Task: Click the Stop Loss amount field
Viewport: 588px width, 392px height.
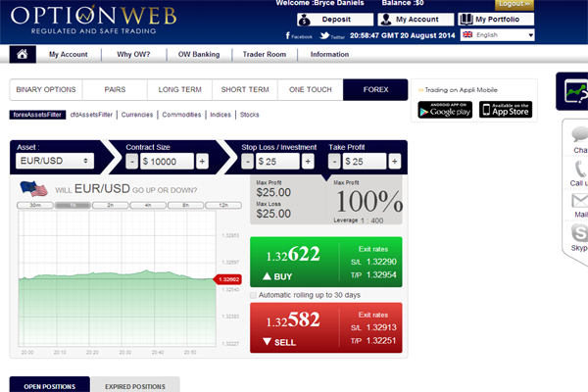Action: (277, 162)
